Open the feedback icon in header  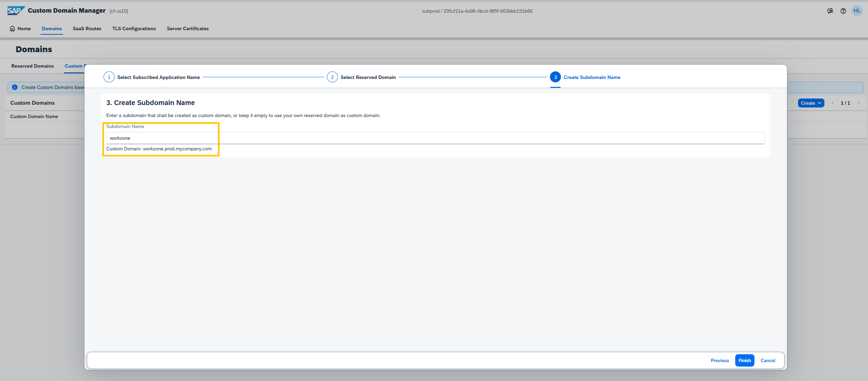(x=830, y=11)
